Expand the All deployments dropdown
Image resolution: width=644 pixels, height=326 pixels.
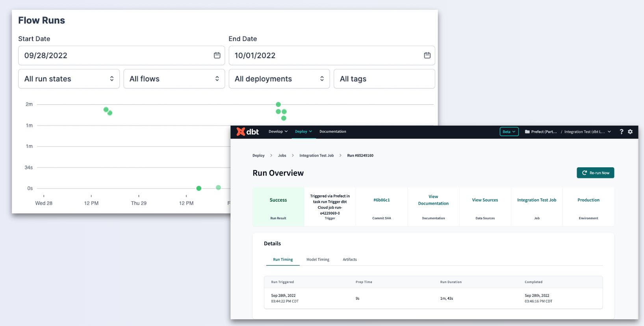(x=279, y=79)
